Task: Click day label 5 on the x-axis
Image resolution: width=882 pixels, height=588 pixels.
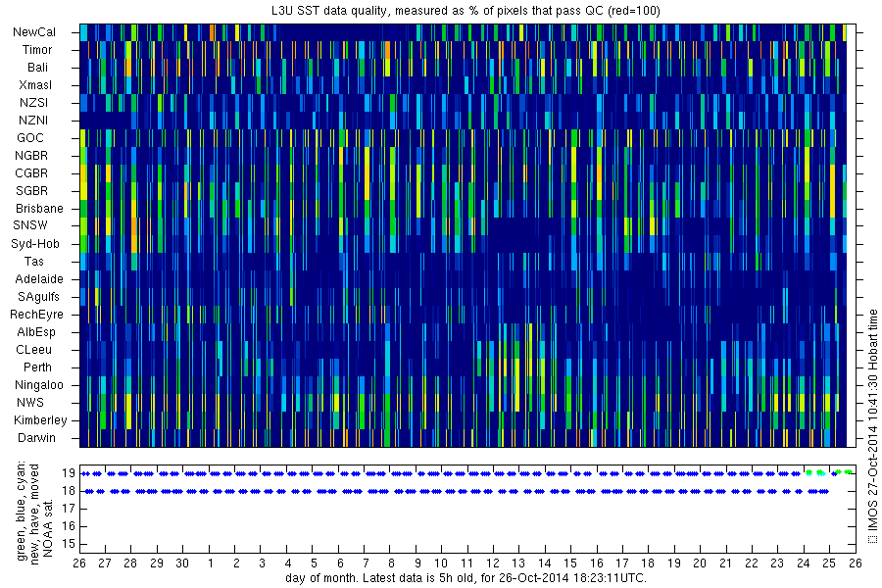Action: [x=314, y=563]
